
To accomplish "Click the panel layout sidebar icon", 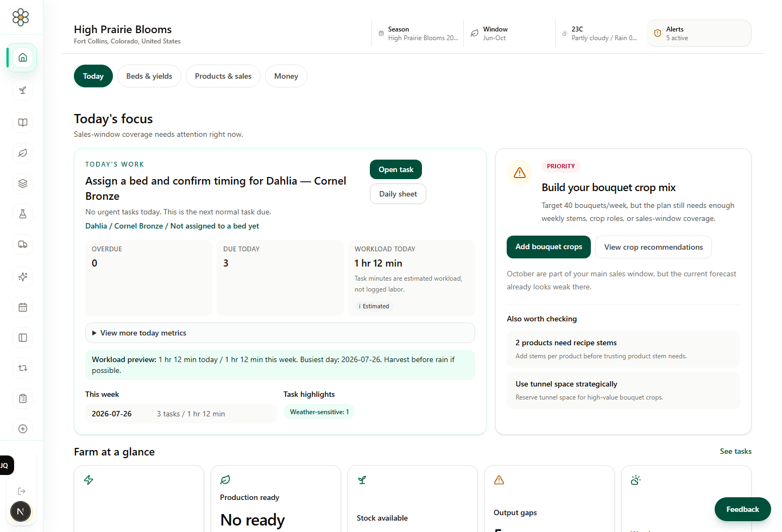I will coord(23,338).
